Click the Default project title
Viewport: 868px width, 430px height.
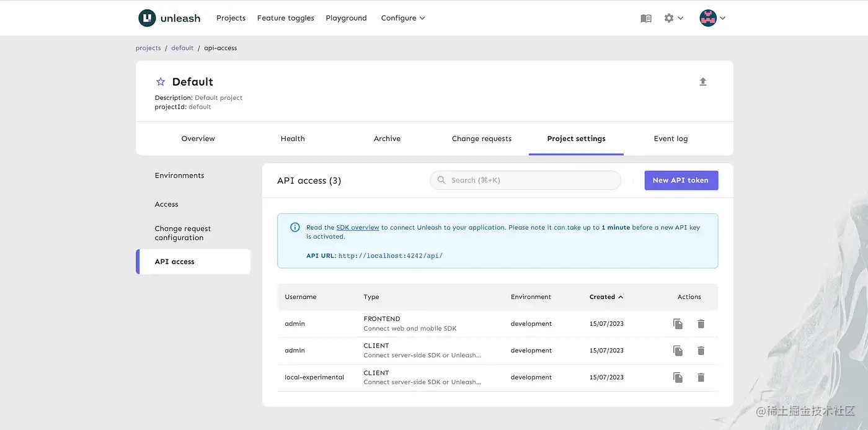(192, 82)
